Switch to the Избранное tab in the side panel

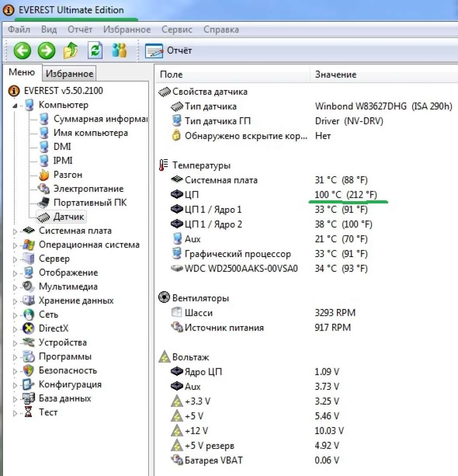pyautogui.click(x=70, y=74)
